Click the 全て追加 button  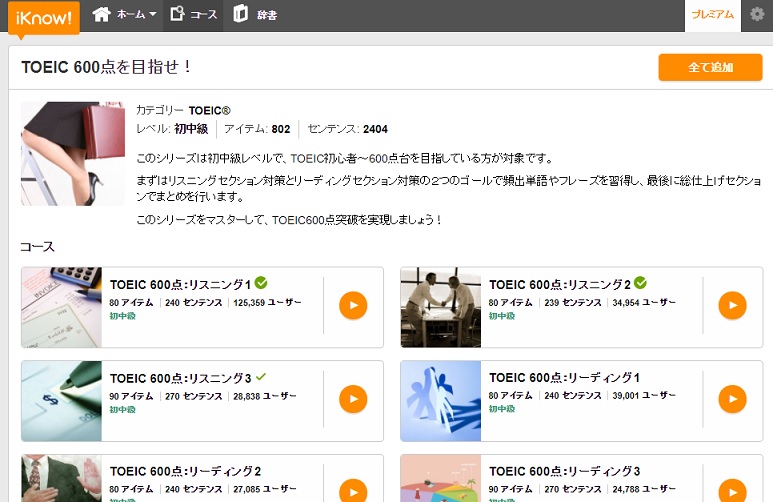[710, 67]
